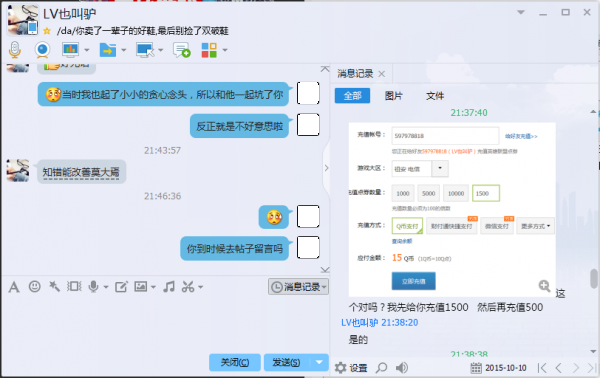Click the music note icon
Screen dimensions: 600x378
(x=169, y=287)
